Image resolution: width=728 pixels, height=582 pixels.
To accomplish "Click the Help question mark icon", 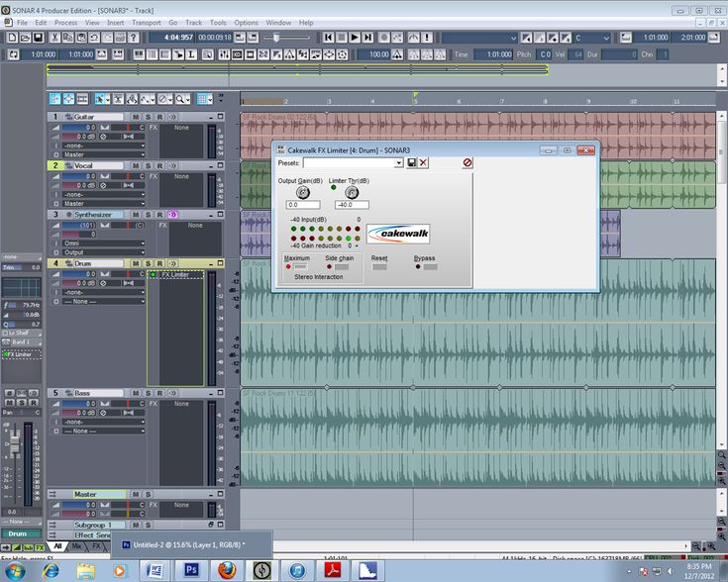I will coord(134,38).
